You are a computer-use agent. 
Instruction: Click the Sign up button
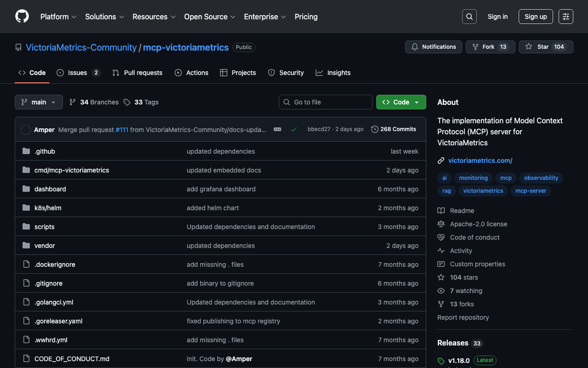(x=535, y=17)
